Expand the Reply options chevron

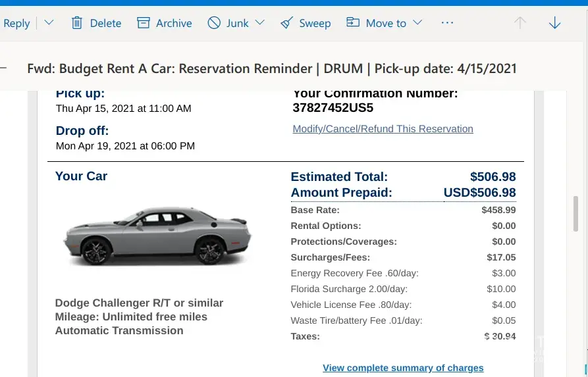[x=49, y=23]
